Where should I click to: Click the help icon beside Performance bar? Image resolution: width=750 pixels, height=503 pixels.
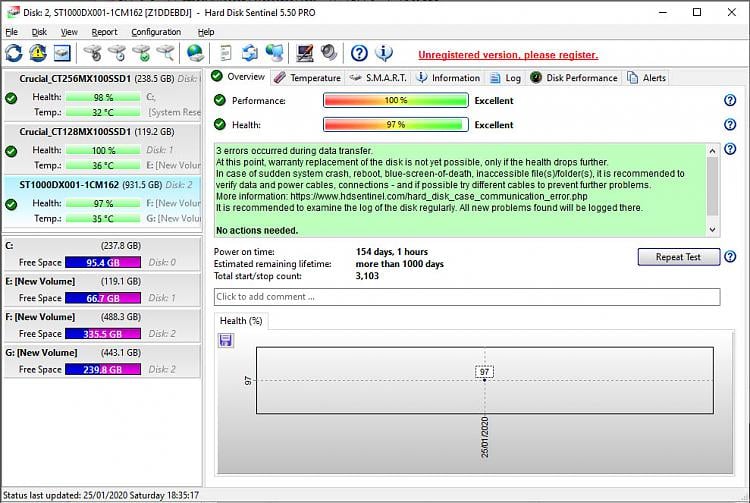(x=730, y=100)
